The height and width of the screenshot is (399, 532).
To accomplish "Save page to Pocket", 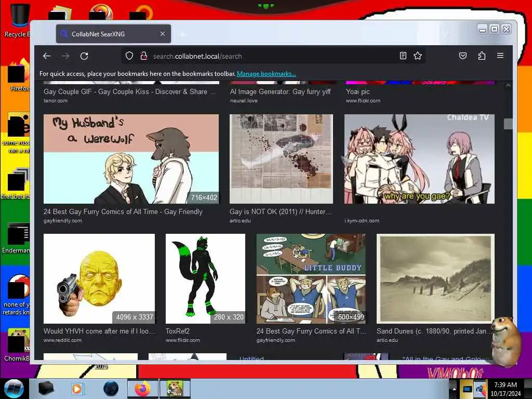I will point(463,56).
